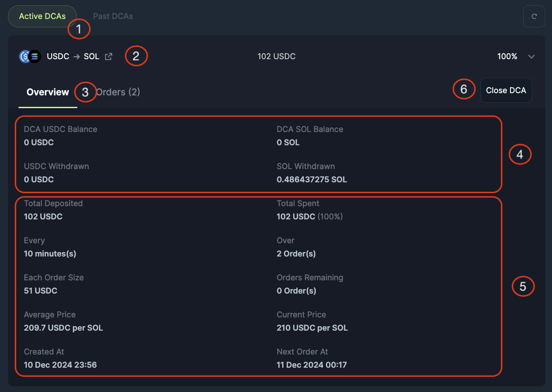The image size is (552, 392).
Task: Click the 210 USDC per SOL current price
Action: point(312,328)
